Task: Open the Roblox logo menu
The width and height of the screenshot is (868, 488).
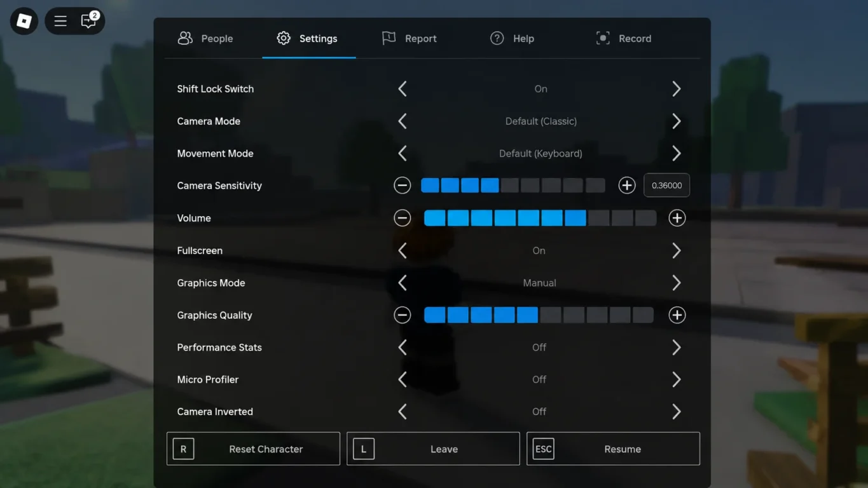Action: coord(24,22)
